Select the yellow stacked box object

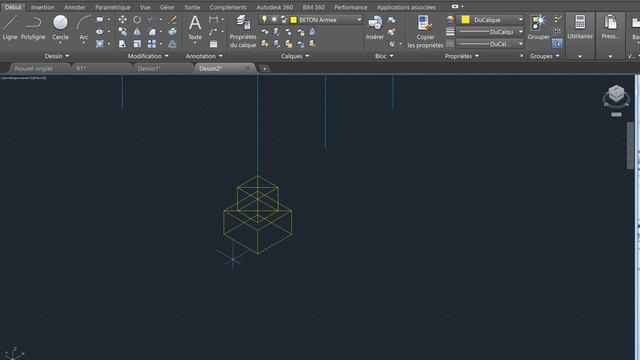pyautogui.click(x=258, y=215)
